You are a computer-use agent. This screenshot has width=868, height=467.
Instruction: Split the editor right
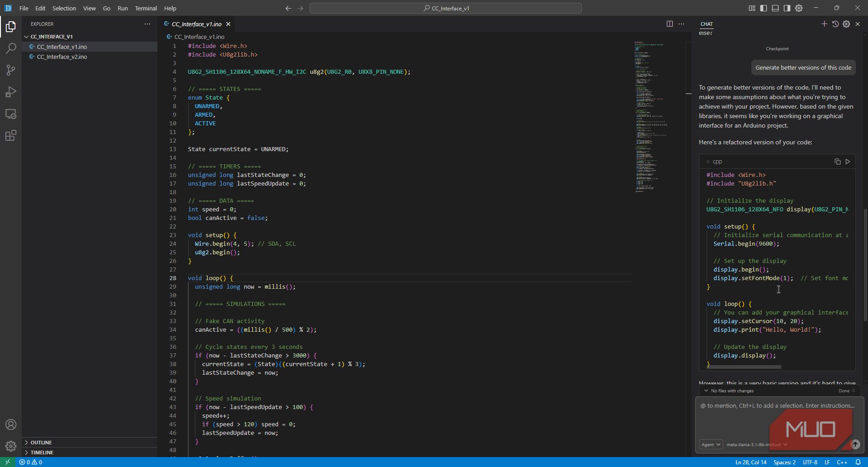tap(670, 24)
